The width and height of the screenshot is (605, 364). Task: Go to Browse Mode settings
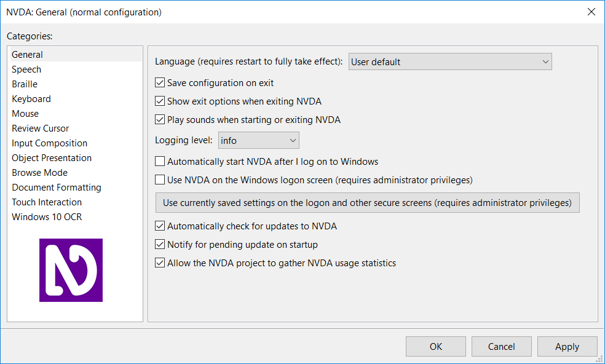[x=39, y=173]
